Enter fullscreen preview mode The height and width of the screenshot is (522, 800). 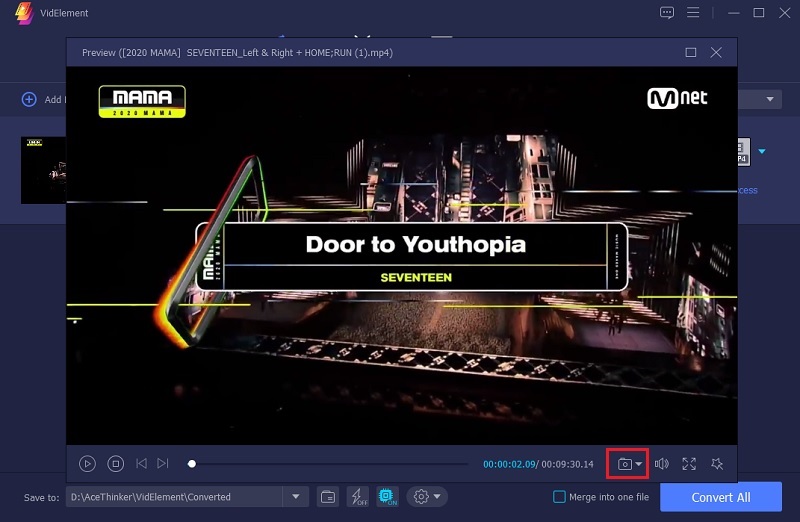click(689, 464)
